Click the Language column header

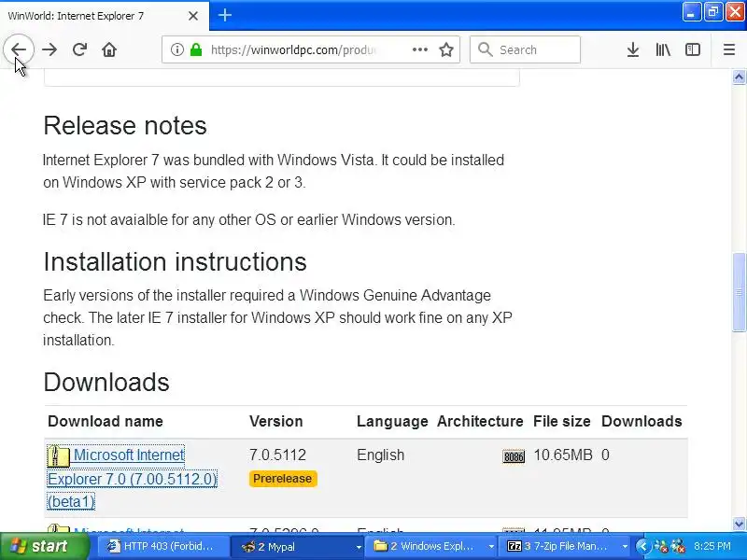click(392, 421)
